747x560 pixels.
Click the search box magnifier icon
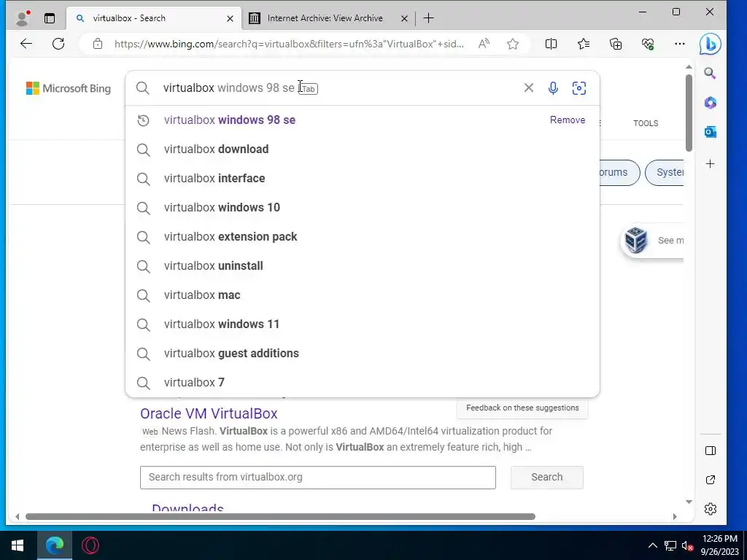(142, 87)
